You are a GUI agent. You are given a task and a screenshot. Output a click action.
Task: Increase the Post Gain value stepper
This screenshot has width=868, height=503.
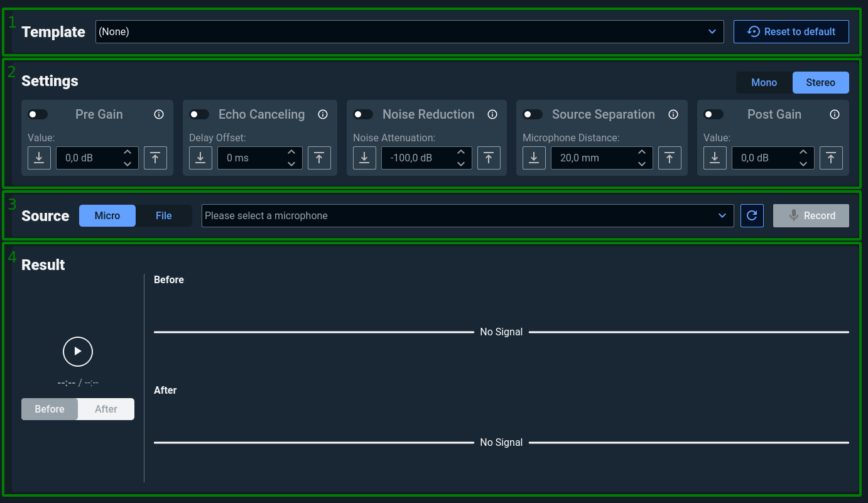click(803, 152)
